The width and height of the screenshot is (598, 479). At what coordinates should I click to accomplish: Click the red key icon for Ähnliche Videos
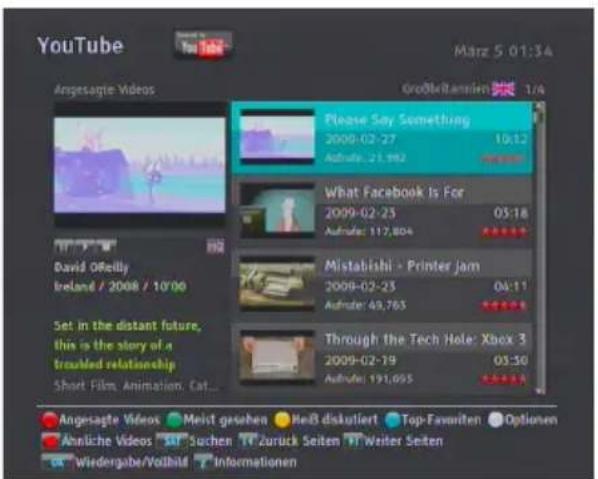click(51, 441)
